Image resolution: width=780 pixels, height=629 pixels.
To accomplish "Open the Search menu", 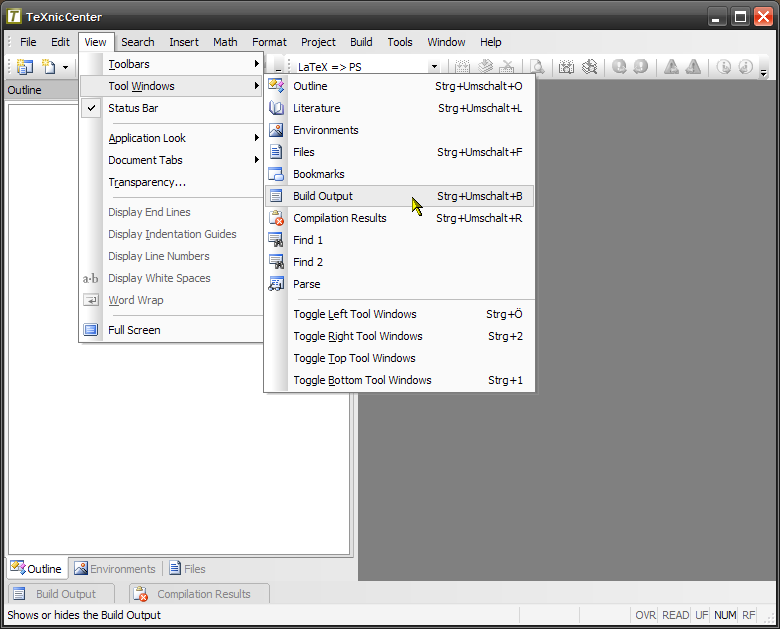I will pos(138,42).
